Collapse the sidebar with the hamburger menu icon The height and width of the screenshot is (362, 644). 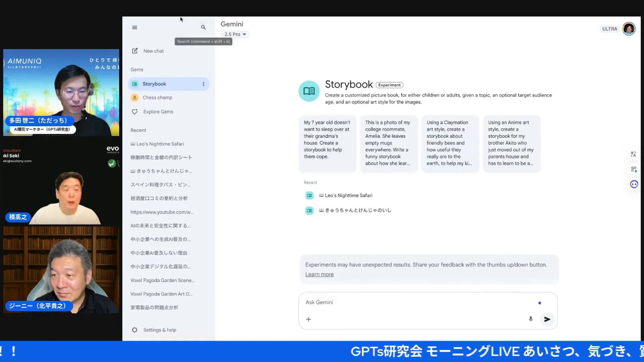tap(135, 27)
